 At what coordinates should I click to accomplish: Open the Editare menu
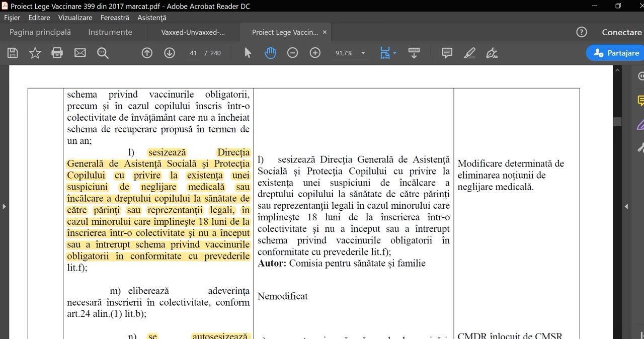coord(39,18)
